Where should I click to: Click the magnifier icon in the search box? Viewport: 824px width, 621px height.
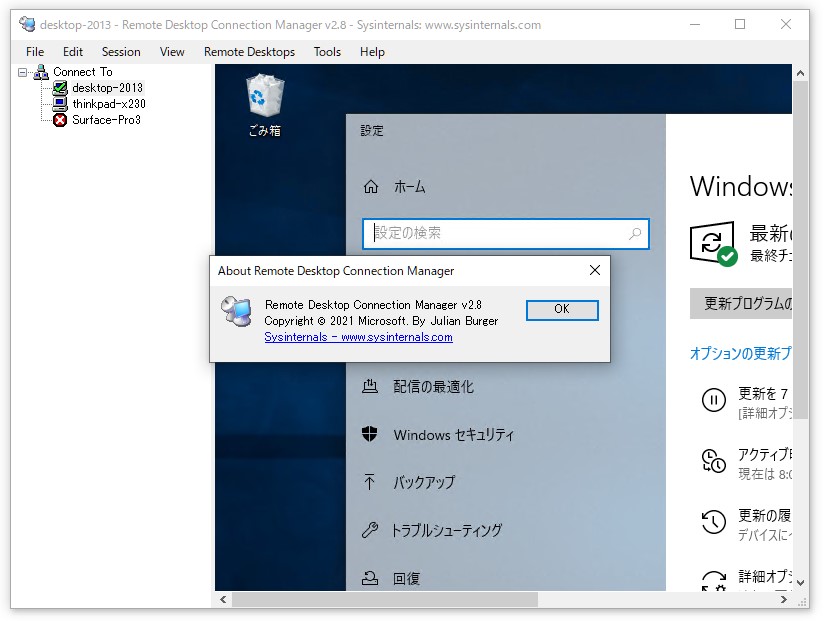click(634, 234)
